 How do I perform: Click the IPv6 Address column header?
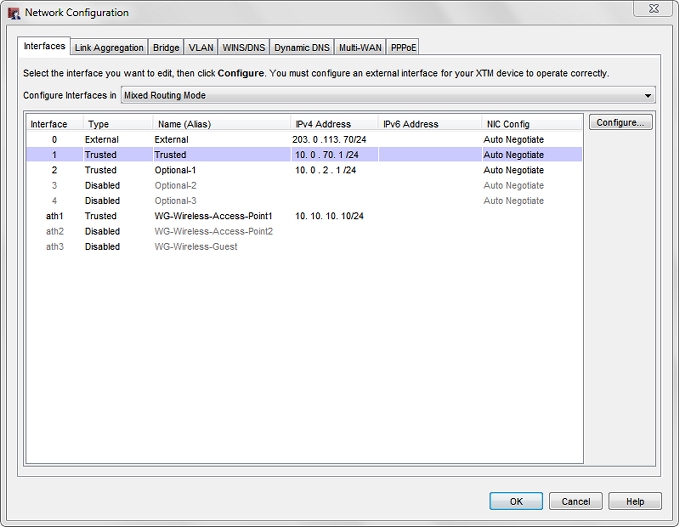430,124
